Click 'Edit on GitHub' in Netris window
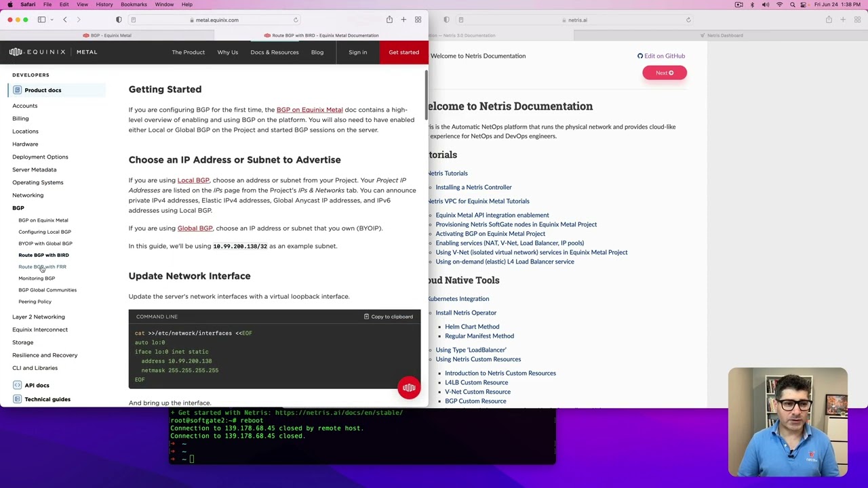The width and height of the screenshot is (868, 488). click(x=661, y=56)
